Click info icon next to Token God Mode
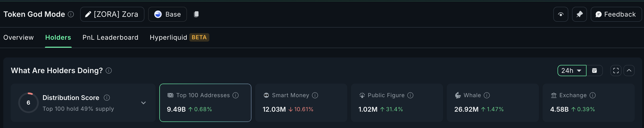 71,14
